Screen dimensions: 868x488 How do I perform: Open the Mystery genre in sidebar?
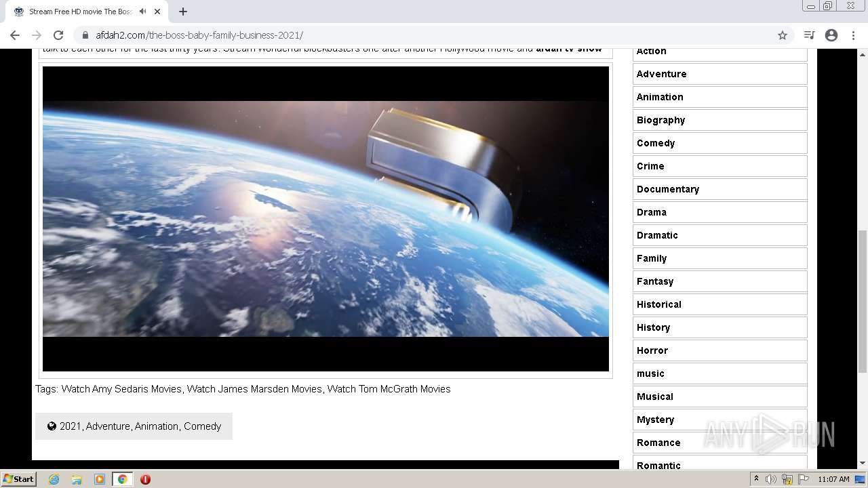[719, 420]
